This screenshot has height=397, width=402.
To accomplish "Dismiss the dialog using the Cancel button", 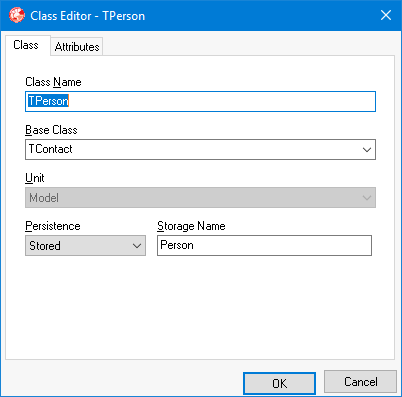I will coord(361,382).
